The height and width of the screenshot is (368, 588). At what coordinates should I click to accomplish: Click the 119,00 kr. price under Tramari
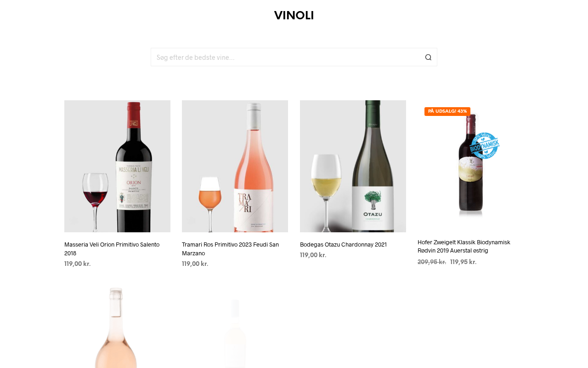coord(195,264)
